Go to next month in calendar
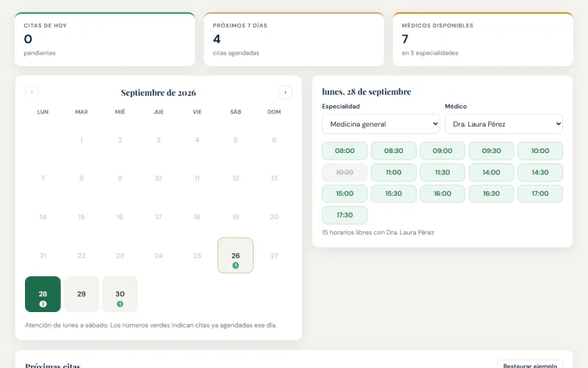This screenshot has width=588, height=368. (x=285, y=93)
